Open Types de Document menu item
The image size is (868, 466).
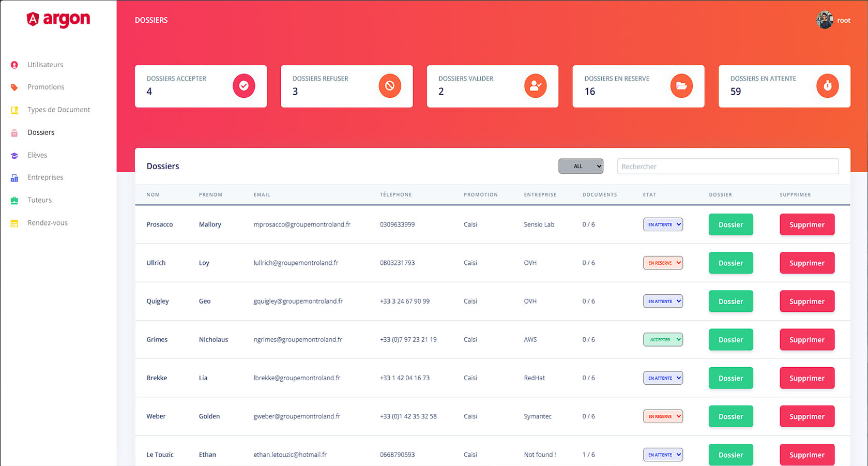59,110
